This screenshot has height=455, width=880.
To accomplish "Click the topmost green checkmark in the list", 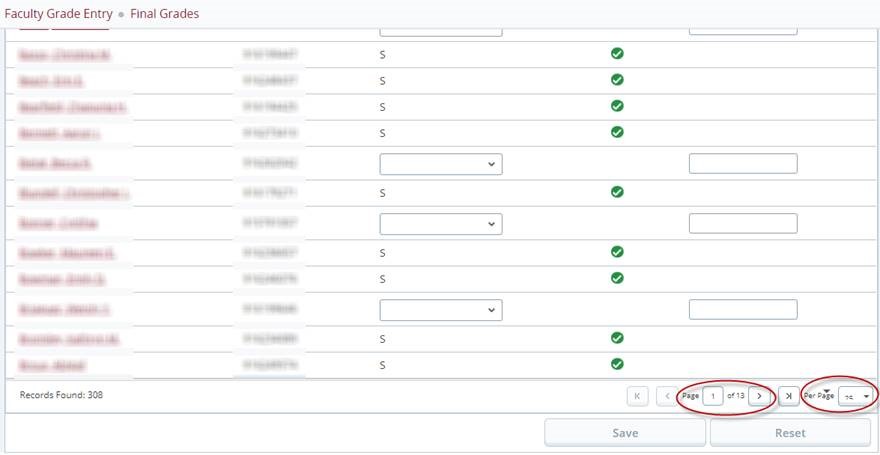I will coord(617,53).
